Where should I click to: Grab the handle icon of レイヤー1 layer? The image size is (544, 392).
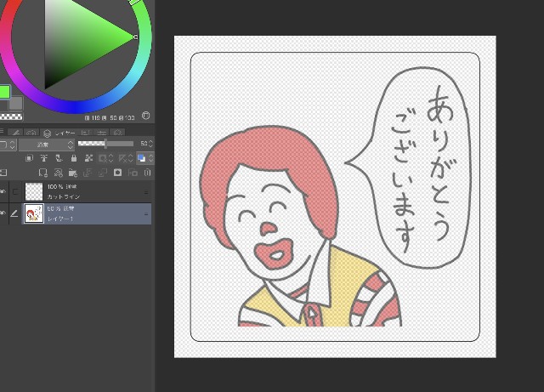146,214
